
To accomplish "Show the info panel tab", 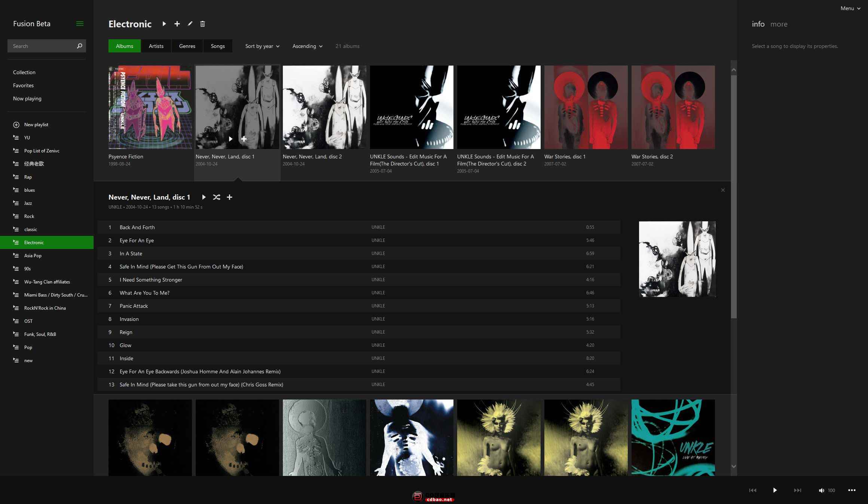I will click(x=758, y=24).
